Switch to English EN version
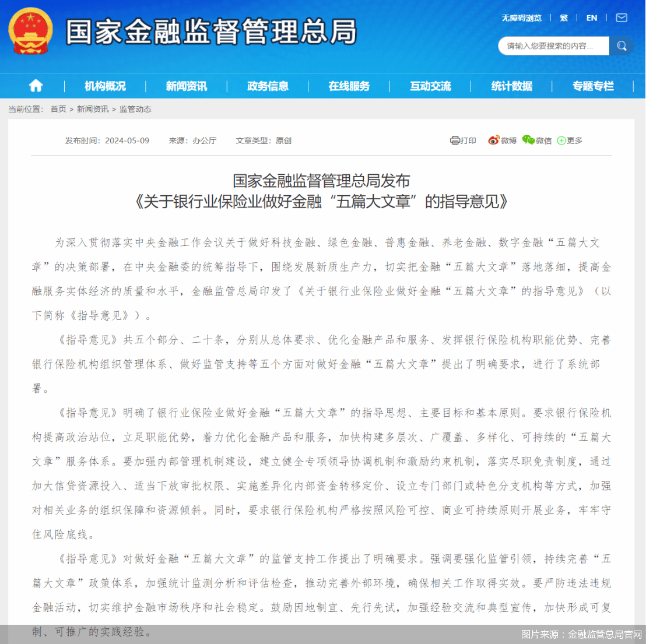 592,18
